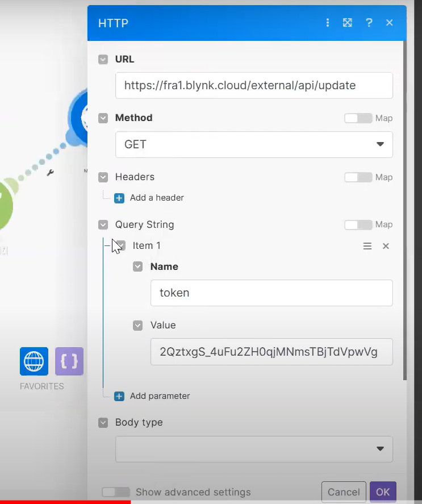This screenshot has width=422, height=504.
Task: Collapse the Method field section
Action: pos(103,118)
